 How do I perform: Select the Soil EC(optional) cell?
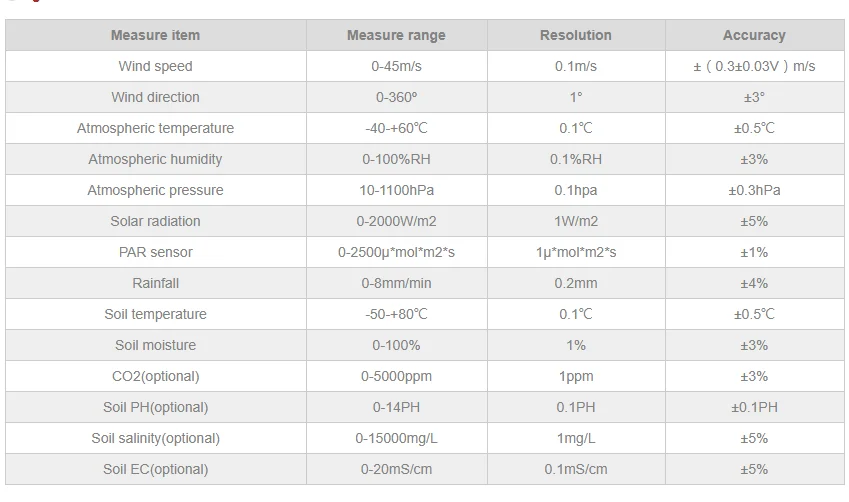(155, 469)
